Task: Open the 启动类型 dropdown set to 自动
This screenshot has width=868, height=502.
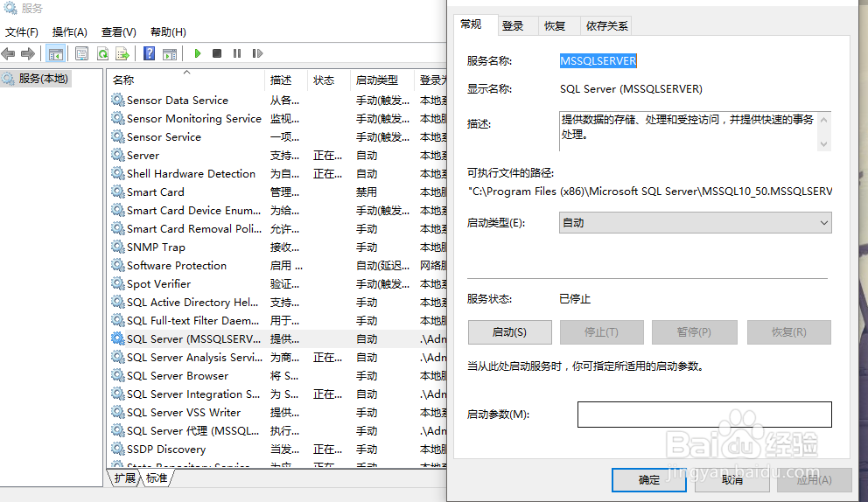Action: pos(696,222)
